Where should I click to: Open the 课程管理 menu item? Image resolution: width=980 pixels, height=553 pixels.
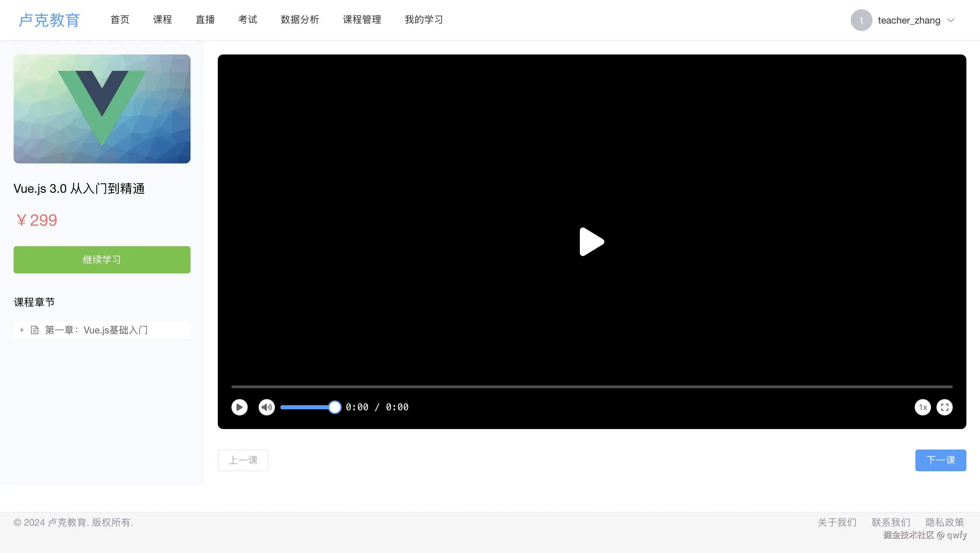click(x=362, y=19)
